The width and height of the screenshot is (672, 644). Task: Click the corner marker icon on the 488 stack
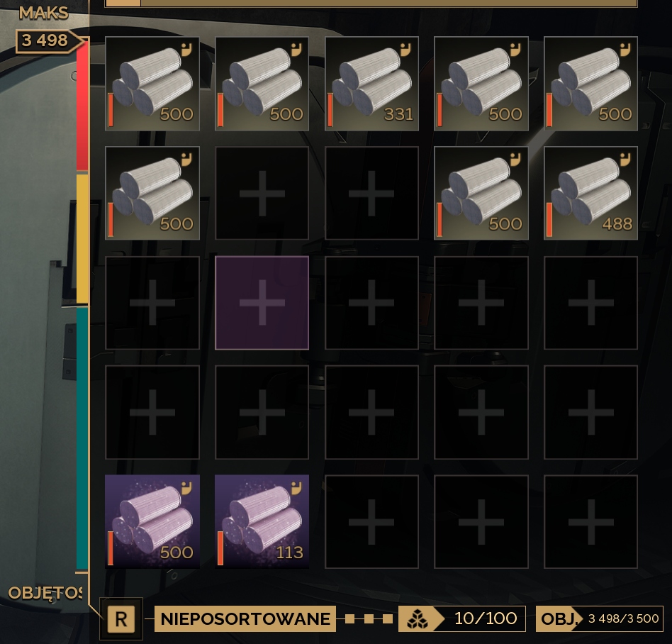pyautogui.click(x=625, y=160)
